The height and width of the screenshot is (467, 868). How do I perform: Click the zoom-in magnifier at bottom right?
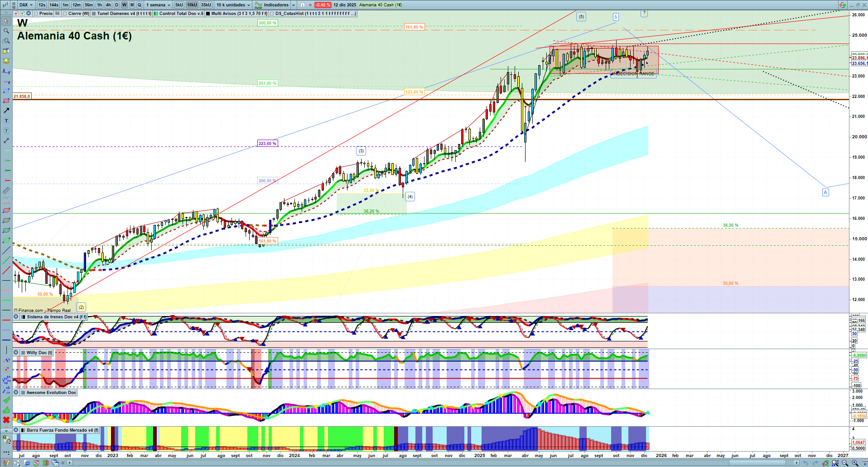coord(855,463)
